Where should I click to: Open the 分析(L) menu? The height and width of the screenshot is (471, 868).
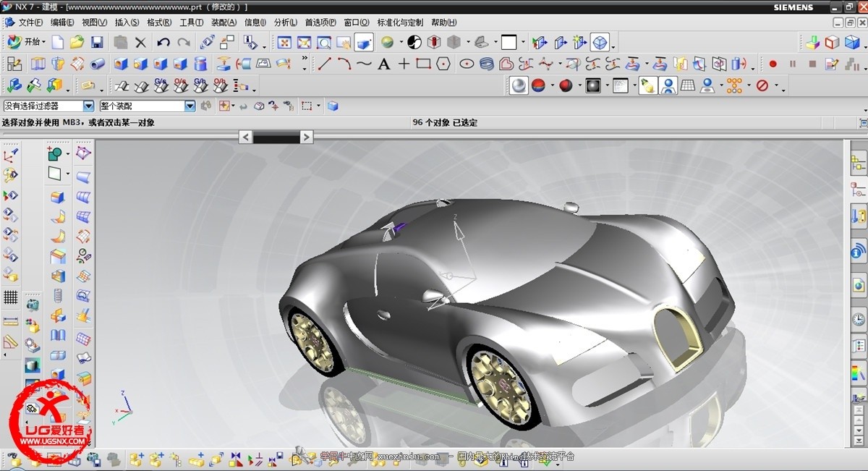[x=285, y=22]
